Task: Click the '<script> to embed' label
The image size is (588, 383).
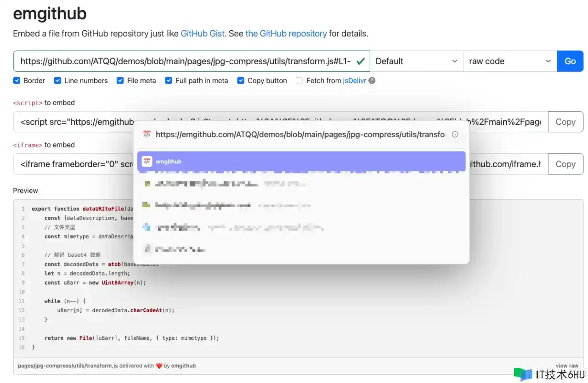Action: click(x=44, y=102)
